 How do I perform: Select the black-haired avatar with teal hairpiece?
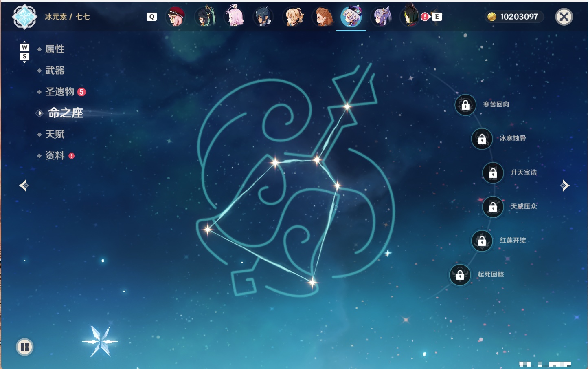point(205,17)
